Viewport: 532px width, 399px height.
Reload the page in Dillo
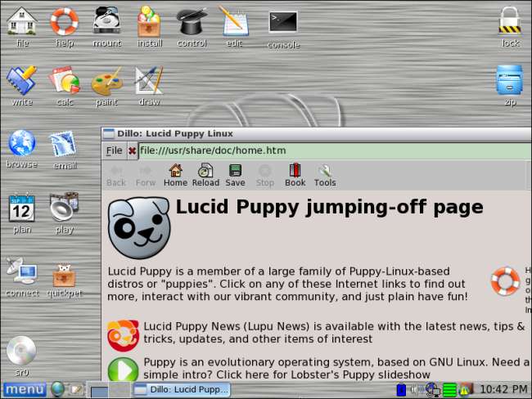pyautogui.click(x=205, y=175)
